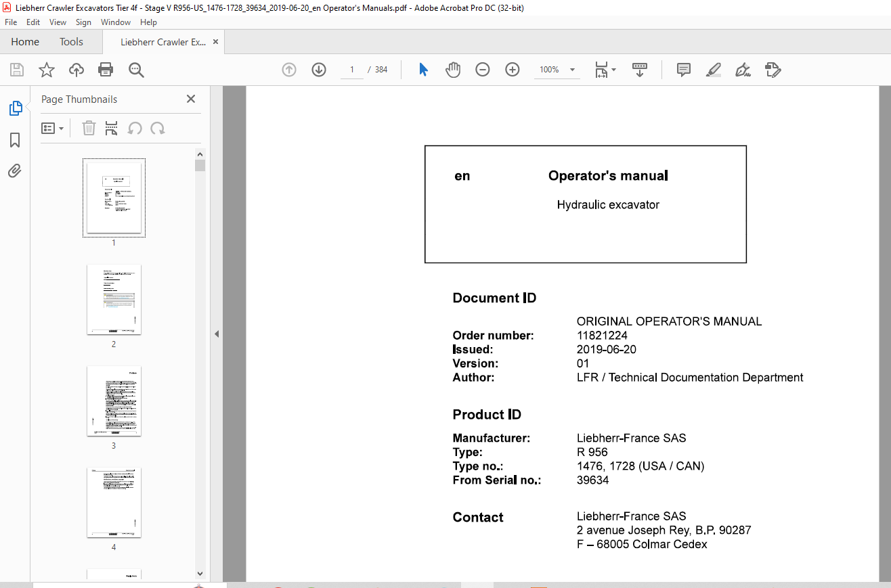This screenshot has height=588, width=891.
Task: Zoom out with the minus icon
Action: [483, 70]
